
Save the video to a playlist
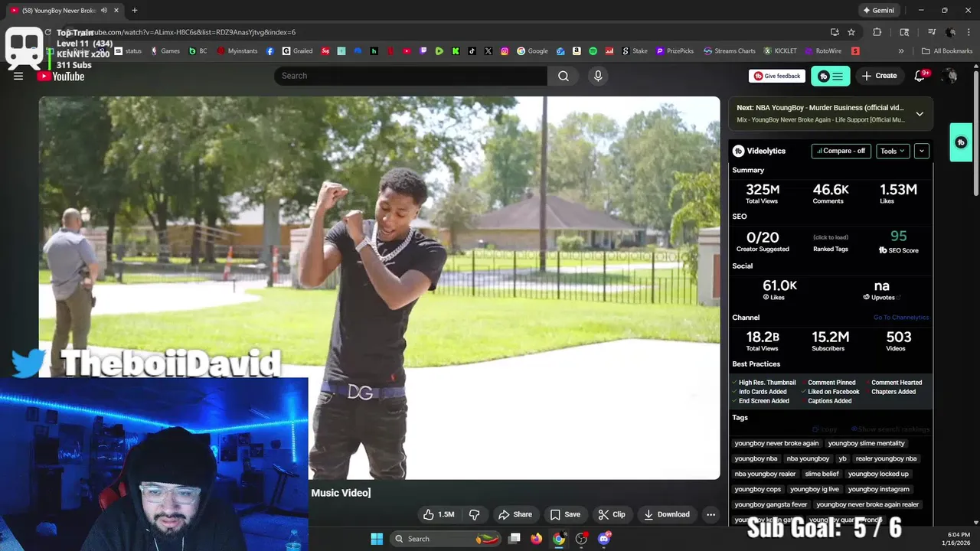click(565, 514)
